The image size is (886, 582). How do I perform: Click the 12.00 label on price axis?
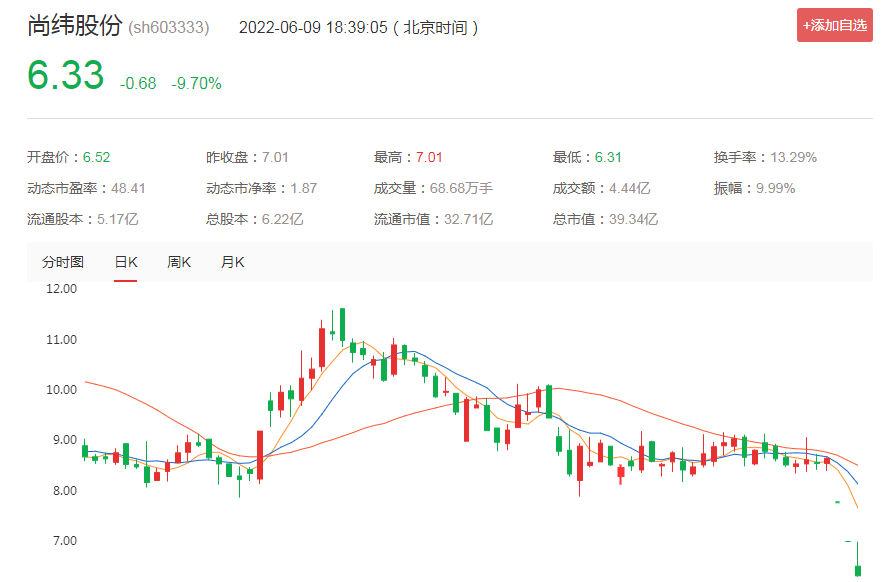coord(62,289)
